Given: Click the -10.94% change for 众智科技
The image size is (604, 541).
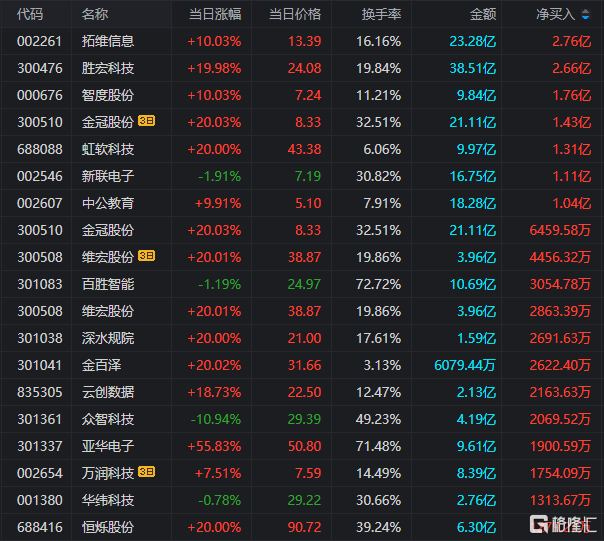Looking at the screenshot, I should coord(216,419).
